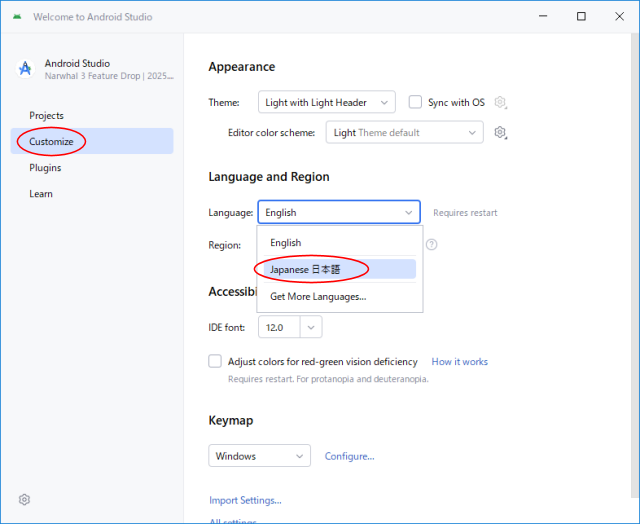The height and width of the screenshot is (524, 640).
Task: Click Narwhal 3 Feature Drop version text
Action: (109, 76)
